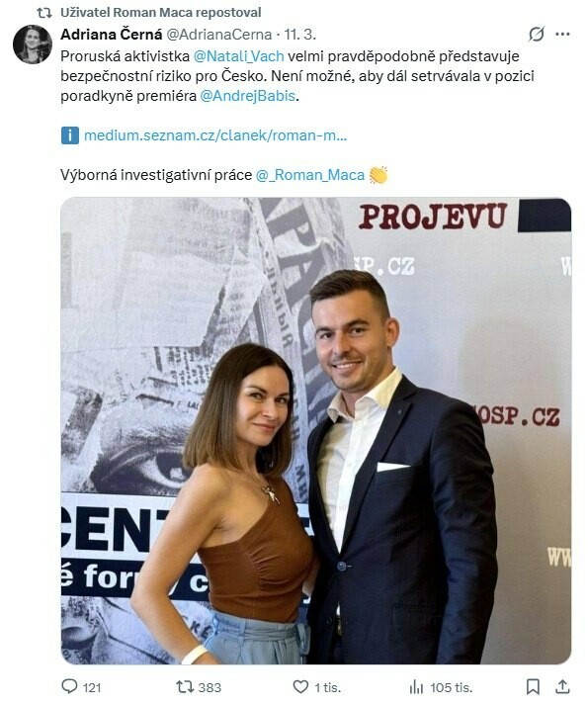Open the medium.seznam.cz article link

(x=215, y=135)
